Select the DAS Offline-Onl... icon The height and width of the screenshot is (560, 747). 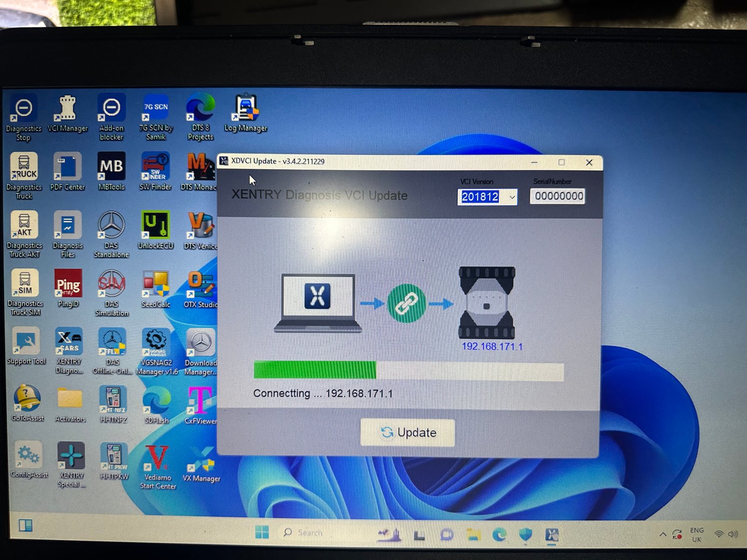click(x=113, y=351)
